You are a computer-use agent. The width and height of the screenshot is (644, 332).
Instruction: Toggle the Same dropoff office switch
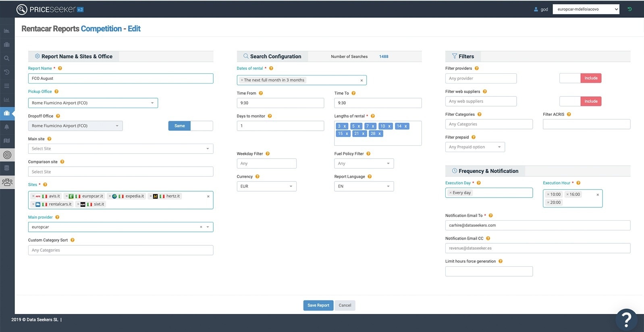click(190, 126)
